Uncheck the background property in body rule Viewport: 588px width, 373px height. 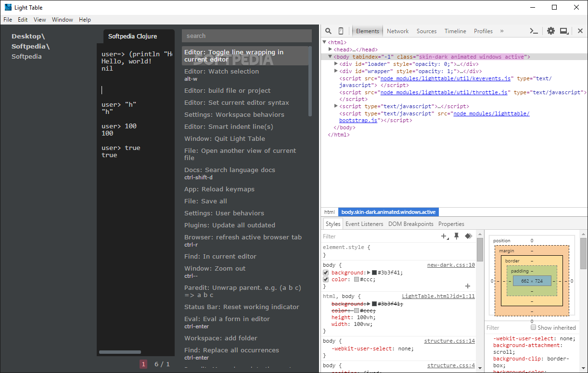point(326,273)
